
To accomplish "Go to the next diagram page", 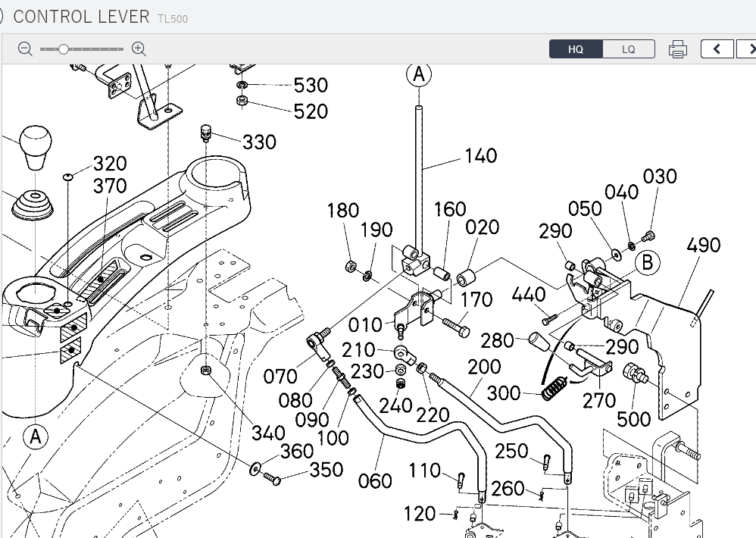I will (749, 49).
